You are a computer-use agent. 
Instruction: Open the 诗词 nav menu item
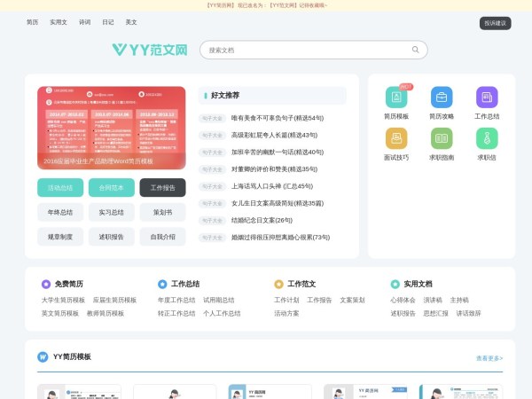[x=84, y=22]
